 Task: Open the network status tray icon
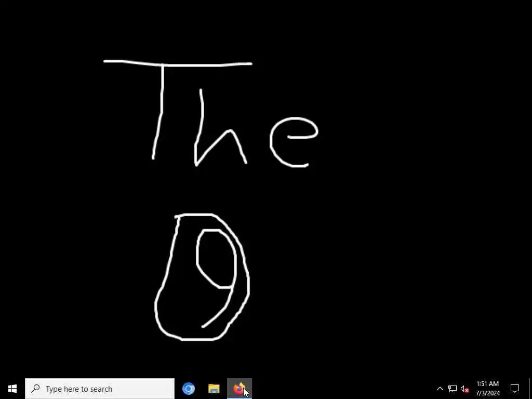[x=452, y=389]
